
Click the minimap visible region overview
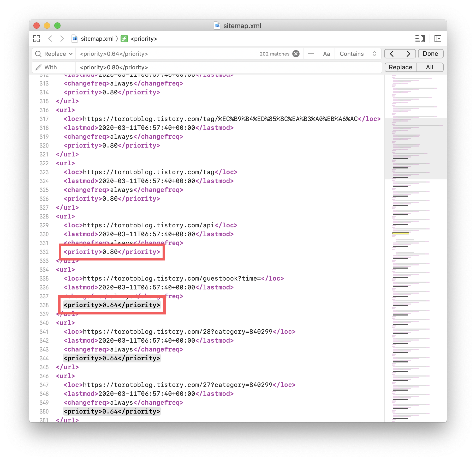click(415, 149)
